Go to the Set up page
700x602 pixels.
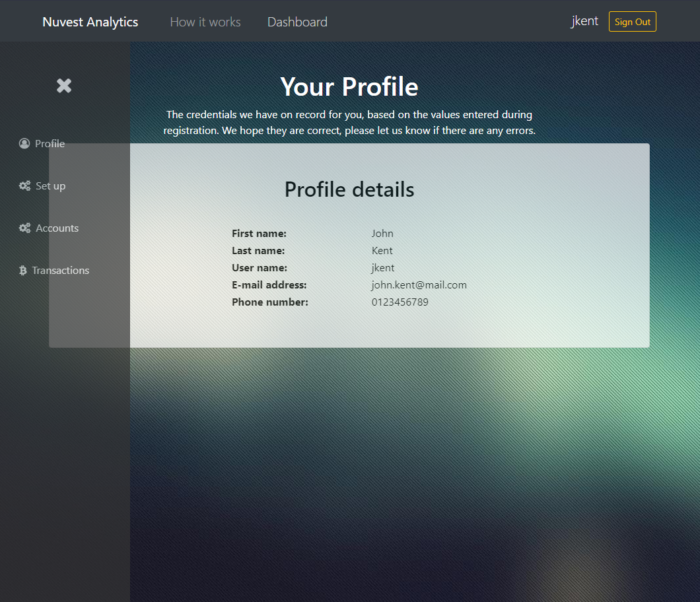pos(51,185)
